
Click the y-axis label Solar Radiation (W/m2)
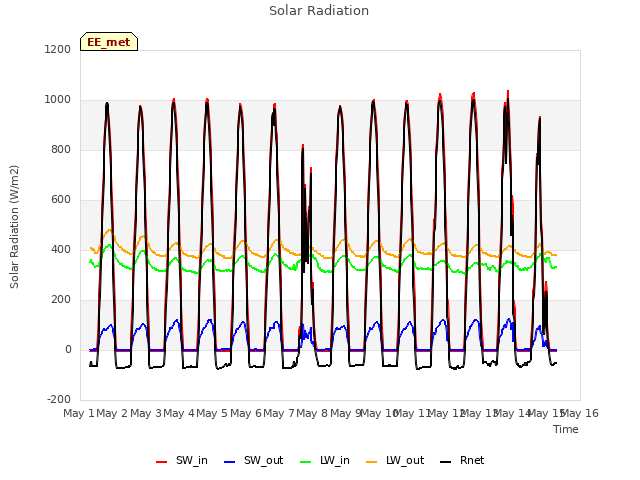(x=14, y=227)
